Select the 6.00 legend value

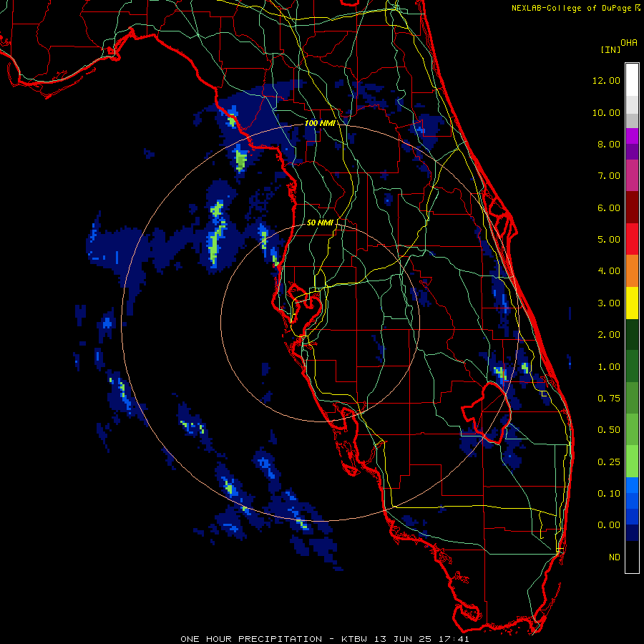(x=609, y=208)
